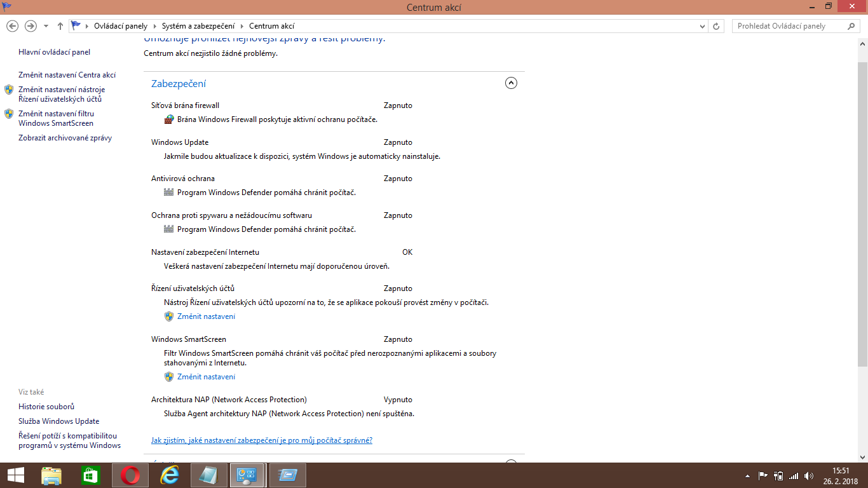Click the Viz také sidebar heading

point(31,392)
